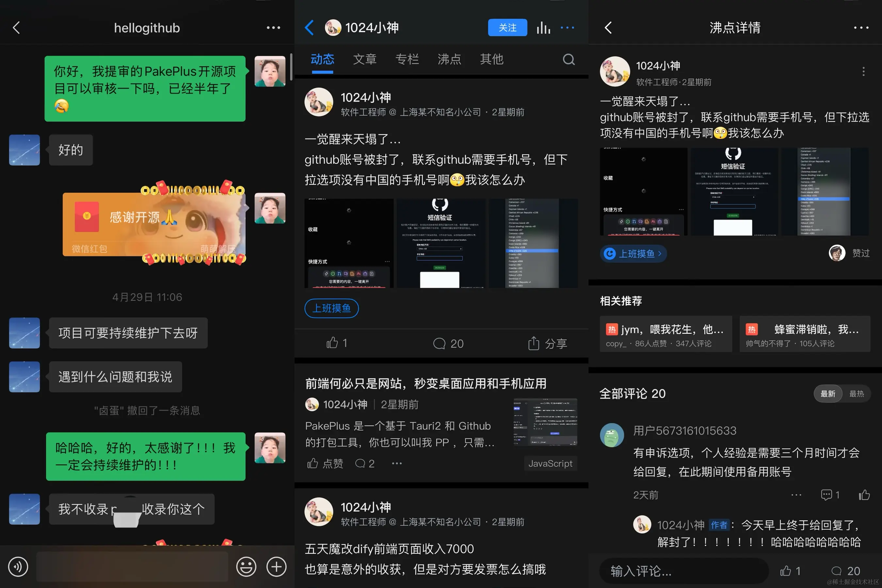Open the emoji picker in chat

(246, 567)
